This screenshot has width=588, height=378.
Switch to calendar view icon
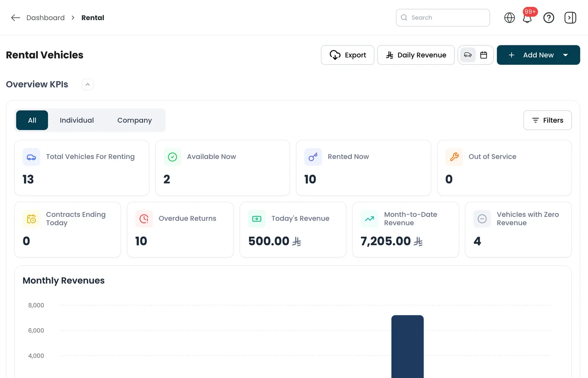tap(484, 55)
